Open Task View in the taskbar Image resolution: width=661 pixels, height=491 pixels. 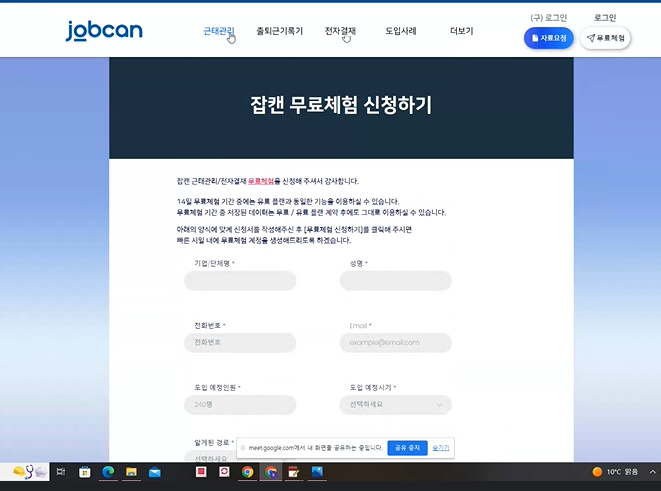61,472
